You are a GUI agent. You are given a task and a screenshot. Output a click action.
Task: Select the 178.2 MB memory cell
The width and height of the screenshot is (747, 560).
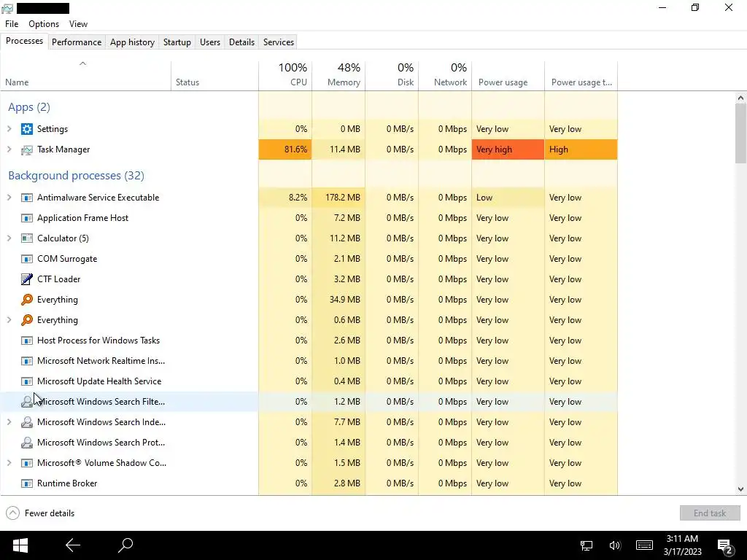[x=338, y=198]
